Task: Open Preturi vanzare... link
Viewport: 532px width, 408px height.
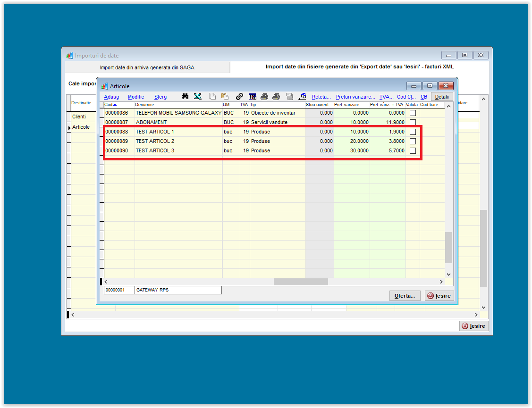Action: [x=355, y=97]
